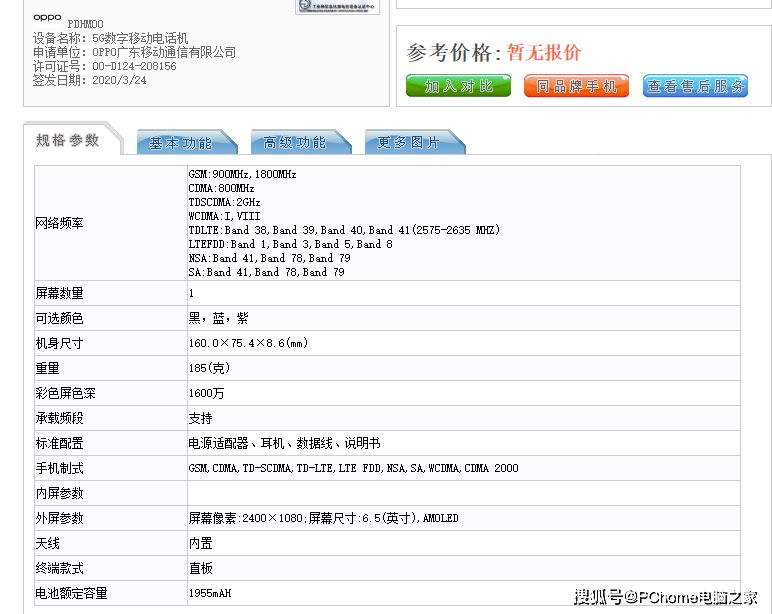The height and width of the screenshot is (614, 772).
Task: Click GSM:900MHz,1800MHz frequency line
Action: 242,174
